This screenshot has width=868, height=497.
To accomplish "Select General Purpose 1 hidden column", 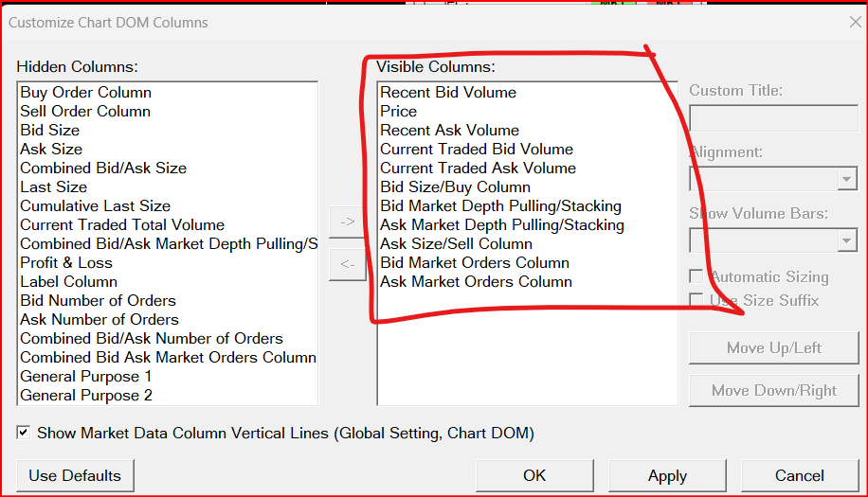I will (x=86, y=376).
